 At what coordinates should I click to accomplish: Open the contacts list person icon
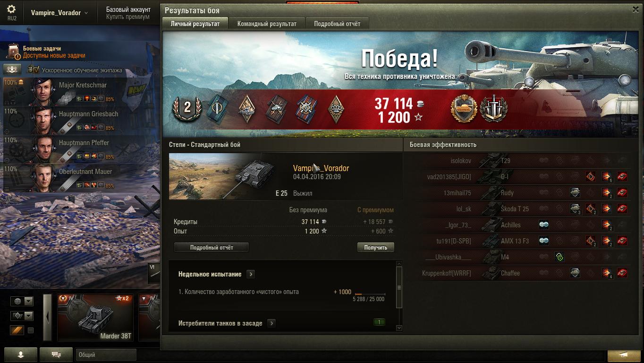(21, 354)
